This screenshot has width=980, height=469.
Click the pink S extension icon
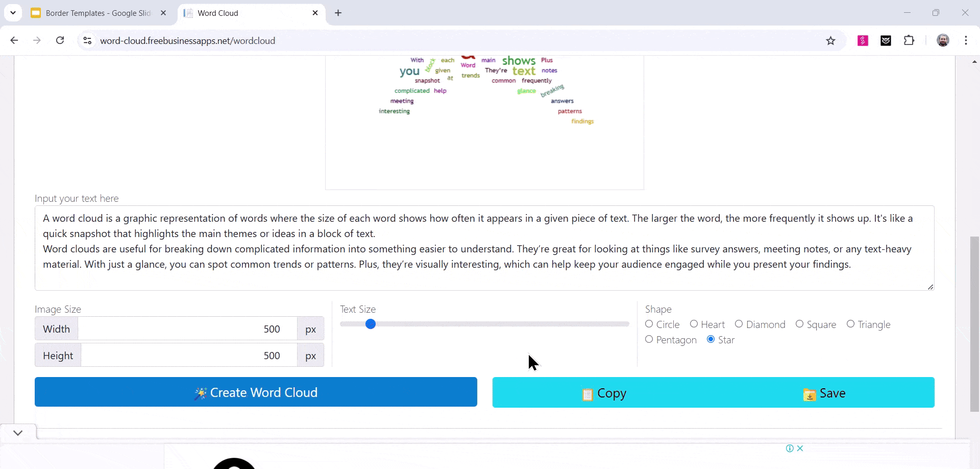point(863,40)
